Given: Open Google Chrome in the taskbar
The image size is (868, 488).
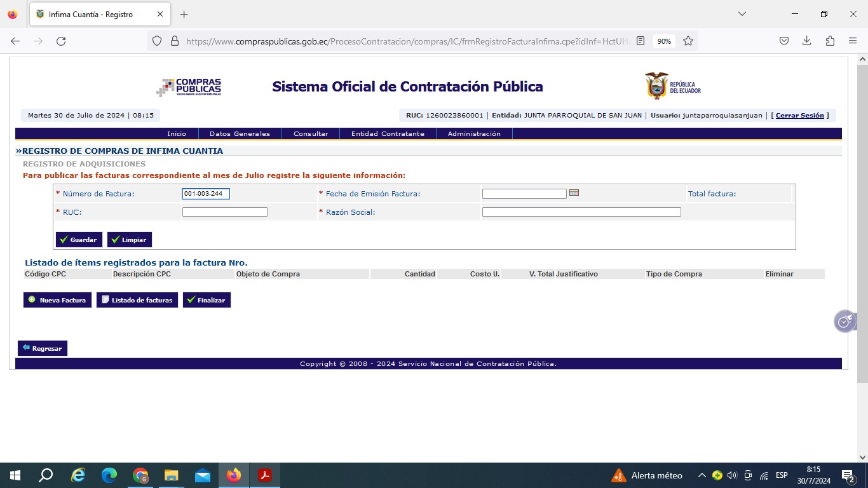Looking at the screenshot, I should 140,475.
